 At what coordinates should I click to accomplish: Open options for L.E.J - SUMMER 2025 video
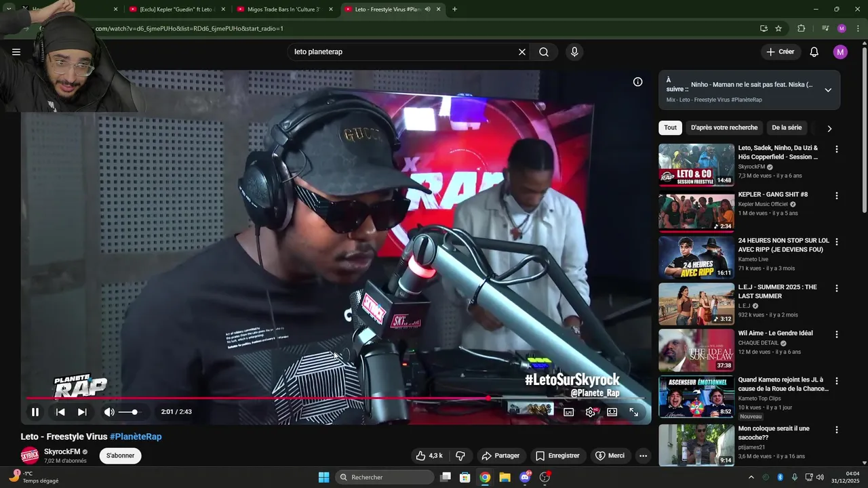[x=836, y=289]
